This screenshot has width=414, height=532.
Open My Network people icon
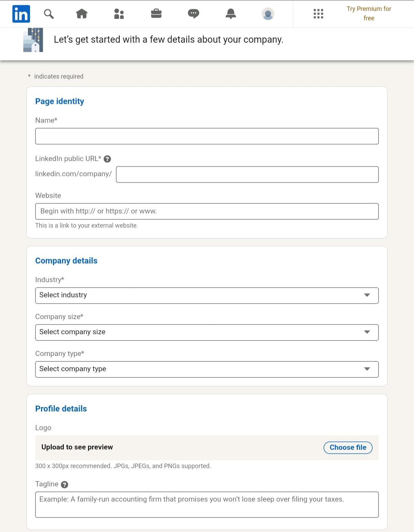coord(119,14)
